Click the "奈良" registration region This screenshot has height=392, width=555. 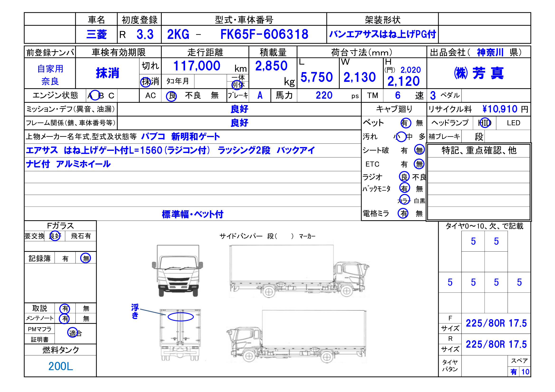point(50,81)
